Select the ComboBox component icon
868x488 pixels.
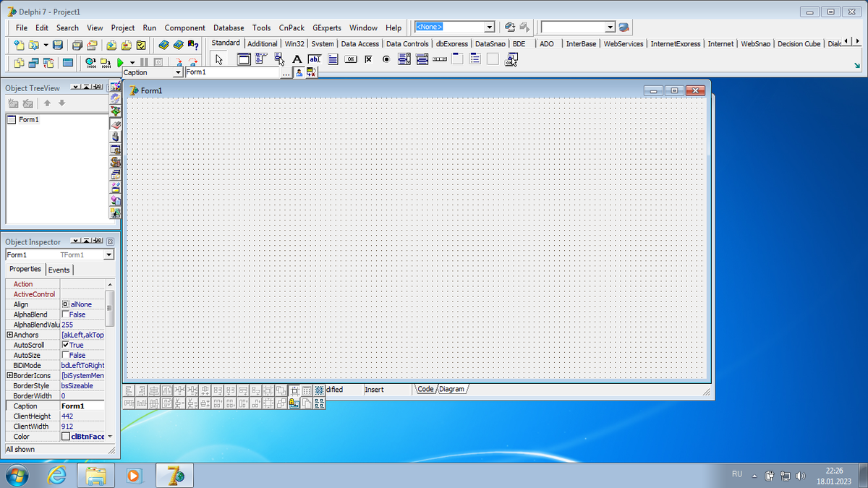[x=422, y=59]
